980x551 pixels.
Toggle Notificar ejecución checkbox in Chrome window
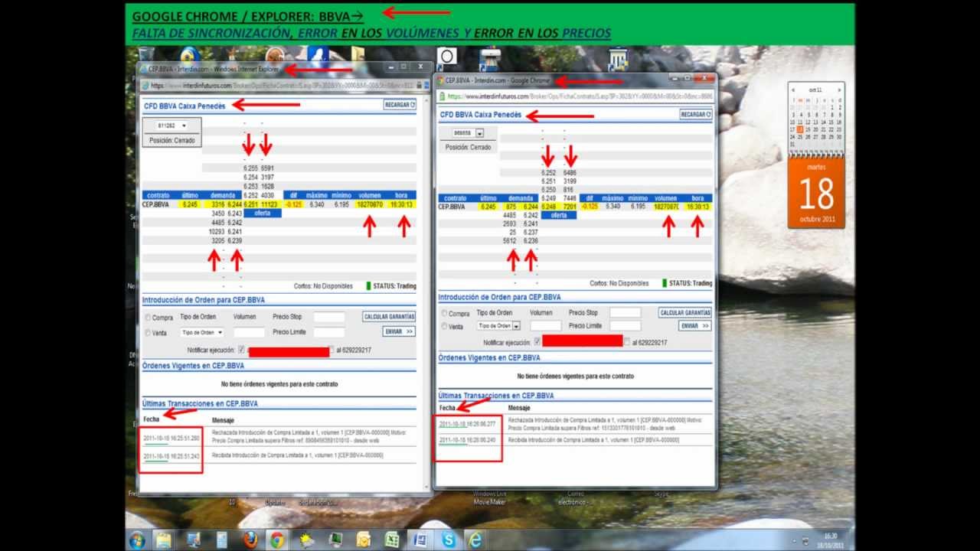(x=537, y=342)
